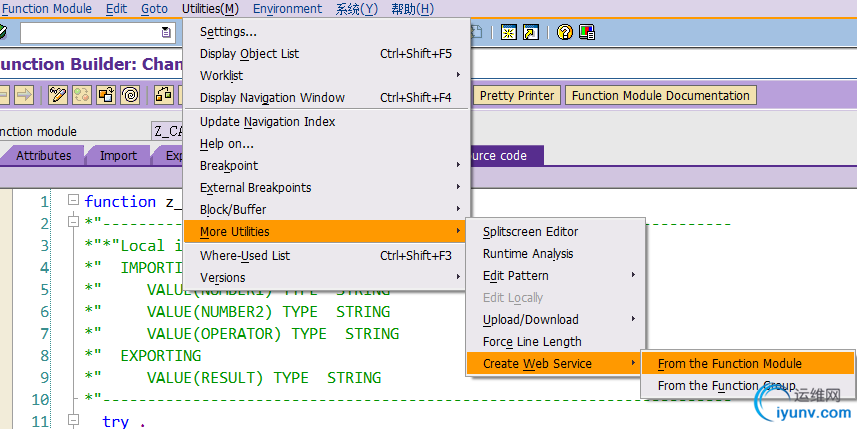Image resolution: width=857 pixels, height=429 pixels.
Task: Collapse comment block at line 2
Action: click(73, 222)
